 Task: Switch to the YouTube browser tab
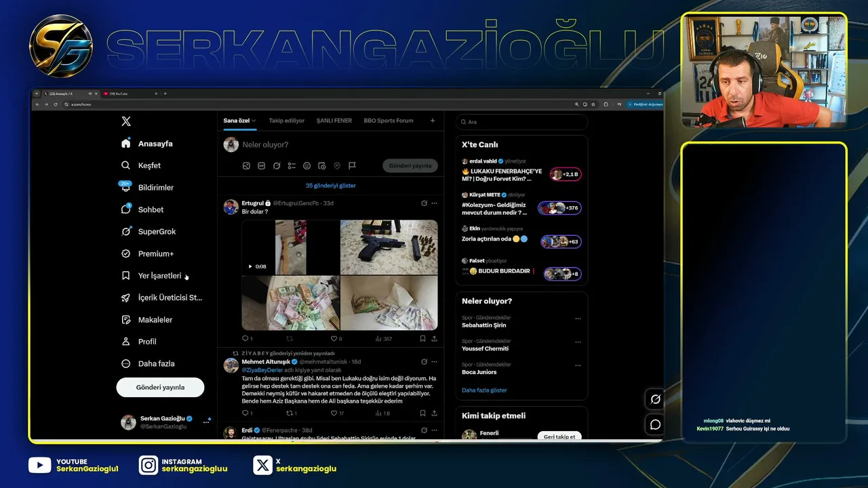[x=130, y=94]
